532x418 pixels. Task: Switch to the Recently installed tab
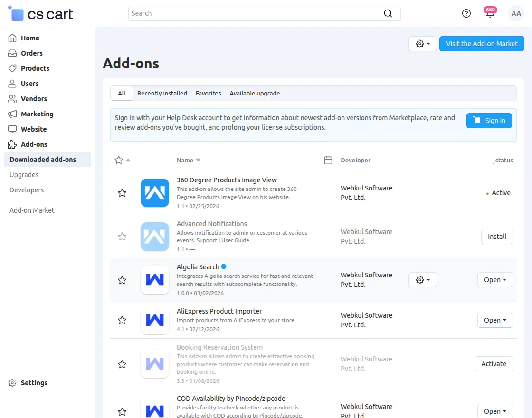[x=162, y=93]
